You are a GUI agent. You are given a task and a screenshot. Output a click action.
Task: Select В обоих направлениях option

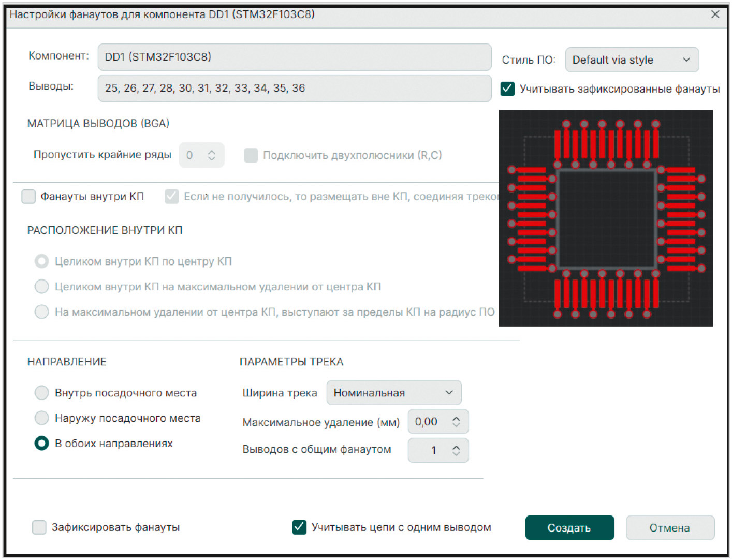41,444
